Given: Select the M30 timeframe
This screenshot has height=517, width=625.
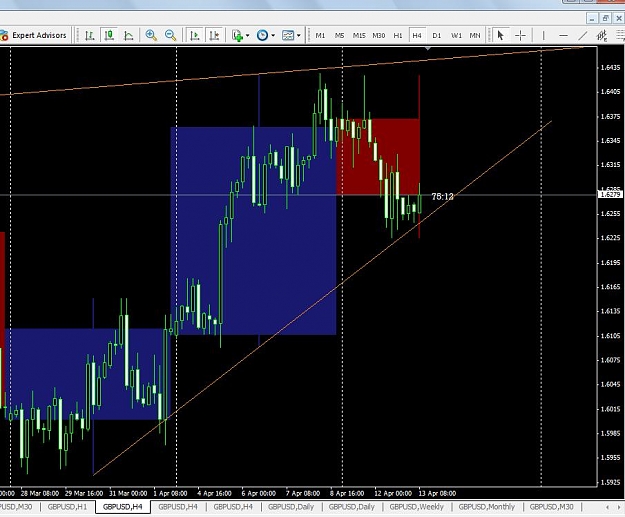Looking at the screenshot, I should (379, 35).
